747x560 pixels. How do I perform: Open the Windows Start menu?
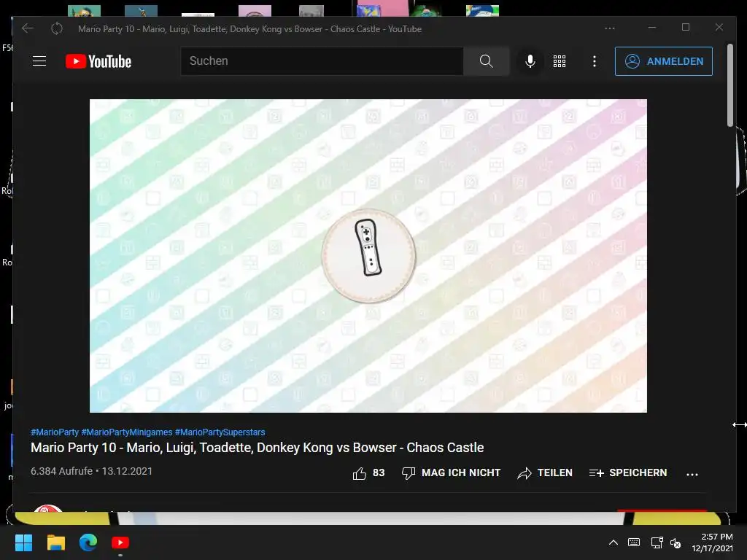pos(23,542)
